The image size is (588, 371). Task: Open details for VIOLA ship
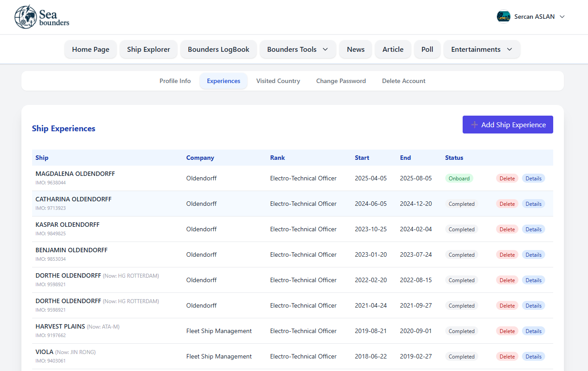tap(533, 357)
